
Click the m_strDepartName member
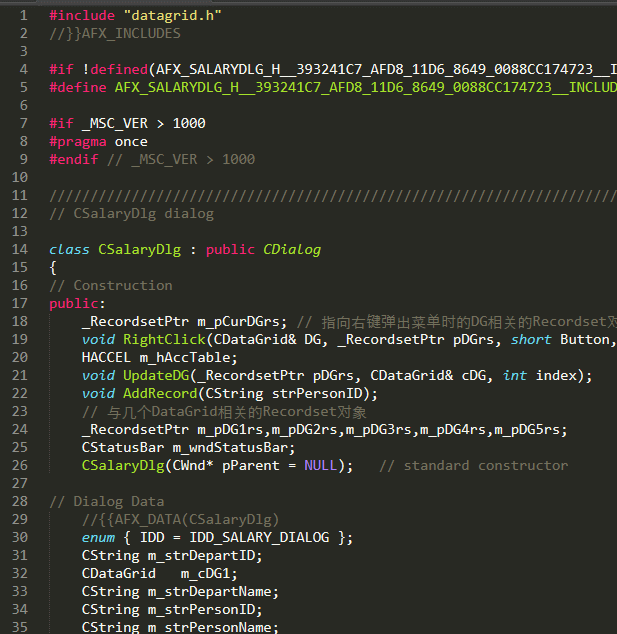(209, 592)
